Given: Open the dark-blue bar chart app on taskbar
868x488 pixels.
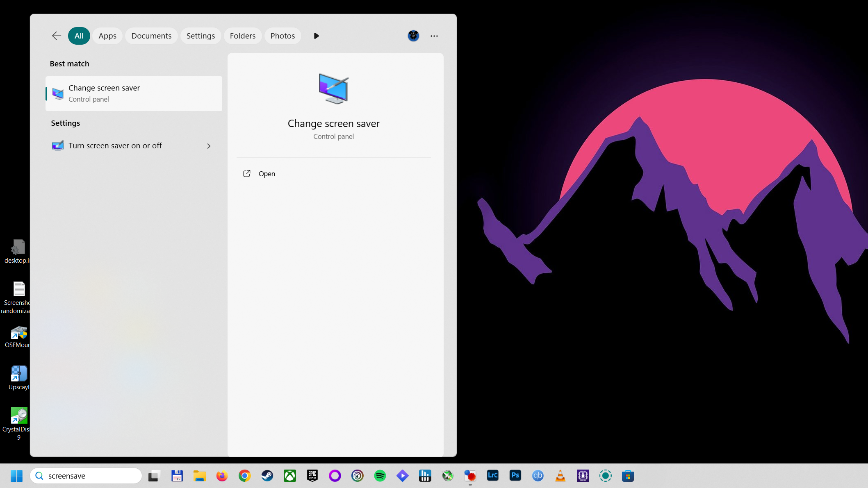Looking at the screenshot, I should coord(425,476).
